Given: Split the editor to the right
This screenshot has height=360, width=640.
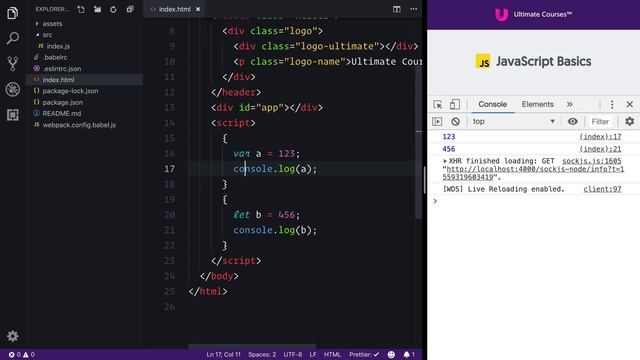Looking at the screenshot, I should pyautogui.click(x=397, y=9).
